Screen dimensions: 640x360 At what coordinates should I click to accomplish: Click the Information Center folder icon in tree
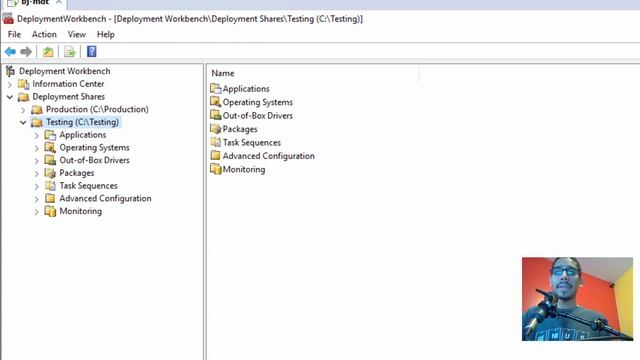(24, 84)
